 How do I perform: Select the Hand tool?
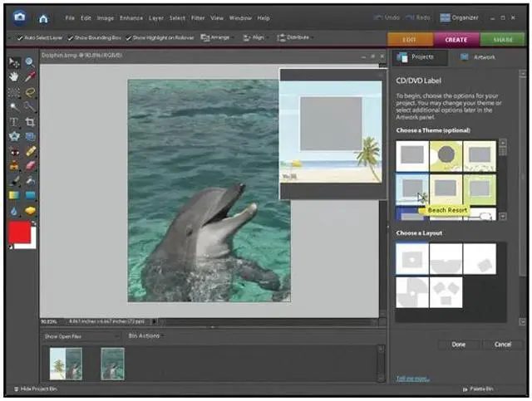14,77
